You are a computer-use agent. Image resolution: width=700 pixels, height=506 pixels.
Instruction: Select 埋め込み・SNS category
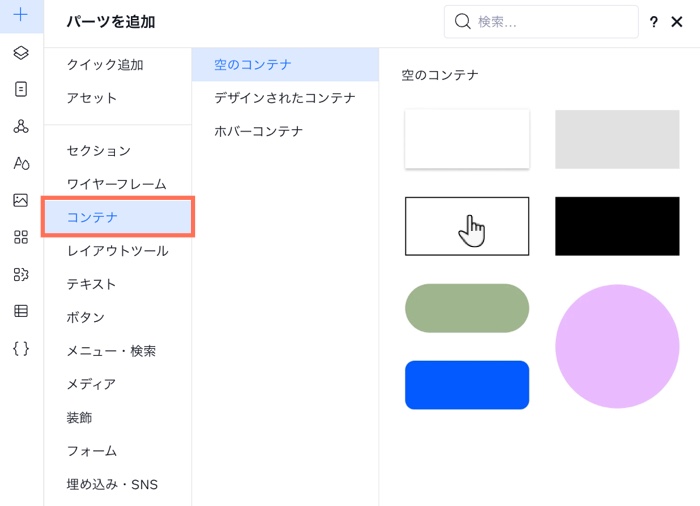112,485
